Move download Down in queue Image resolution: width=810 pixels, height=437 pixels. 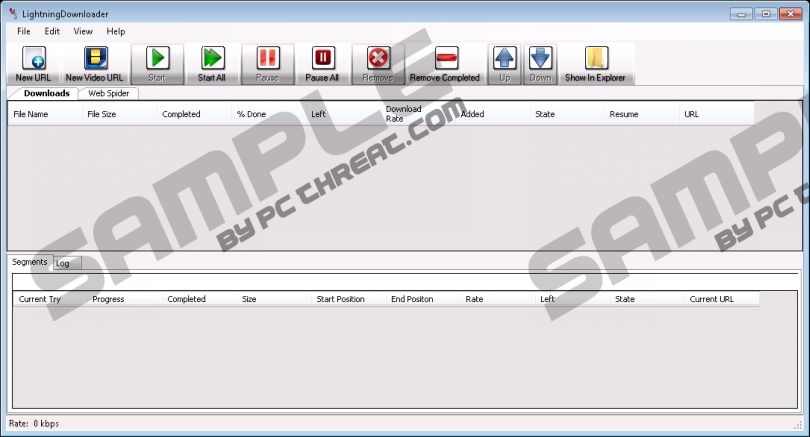pyautogui.click(x=540, y=64)
